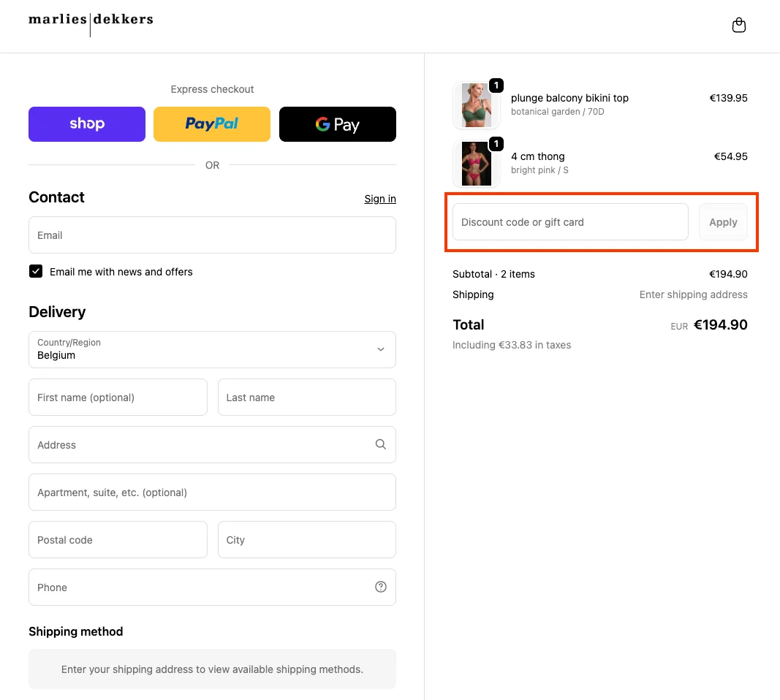The height and width of the screenshot is (700, 780).
Task: Click the marlies dekkers logo
Action: point(91,24)
